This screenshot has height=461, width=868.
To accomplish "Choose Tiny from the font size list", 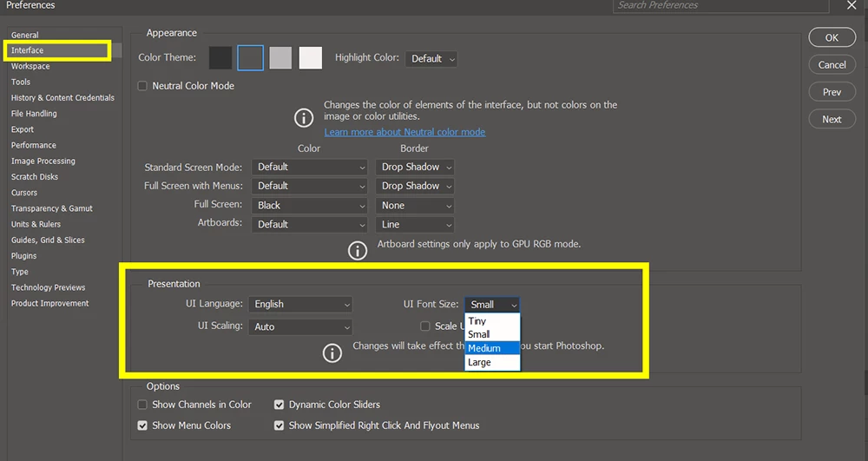I will 492,321.
